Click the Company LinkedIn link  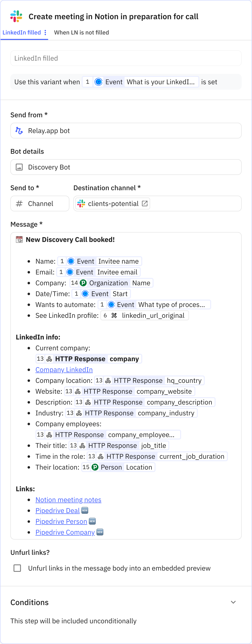pyautogui.click(x=64, y=370)
